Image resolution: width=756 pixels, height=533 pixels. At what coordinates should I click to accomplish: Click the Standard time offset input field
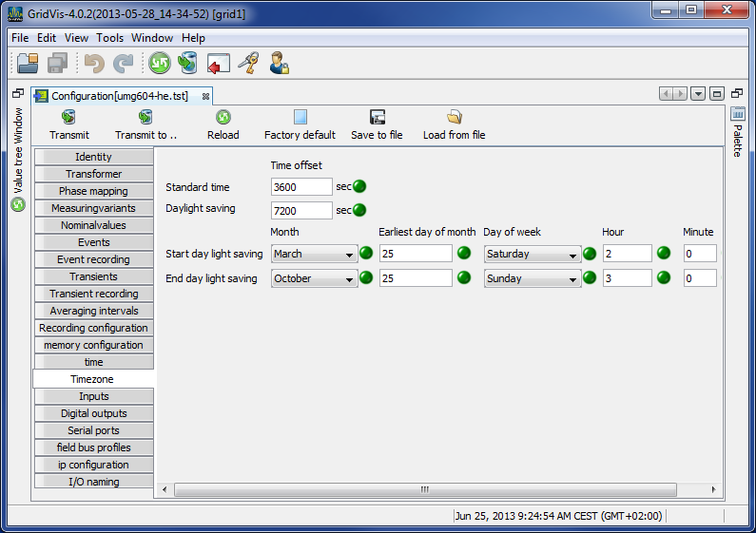301,187
